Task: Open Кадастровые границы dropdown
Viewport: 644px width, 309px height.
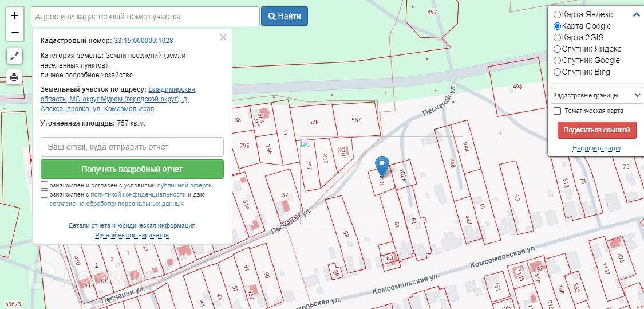Action: tap(596, 95)
